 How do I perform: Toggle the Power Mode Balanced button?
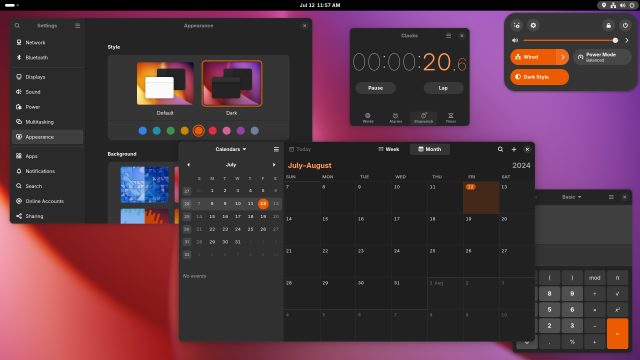point(602,57)
